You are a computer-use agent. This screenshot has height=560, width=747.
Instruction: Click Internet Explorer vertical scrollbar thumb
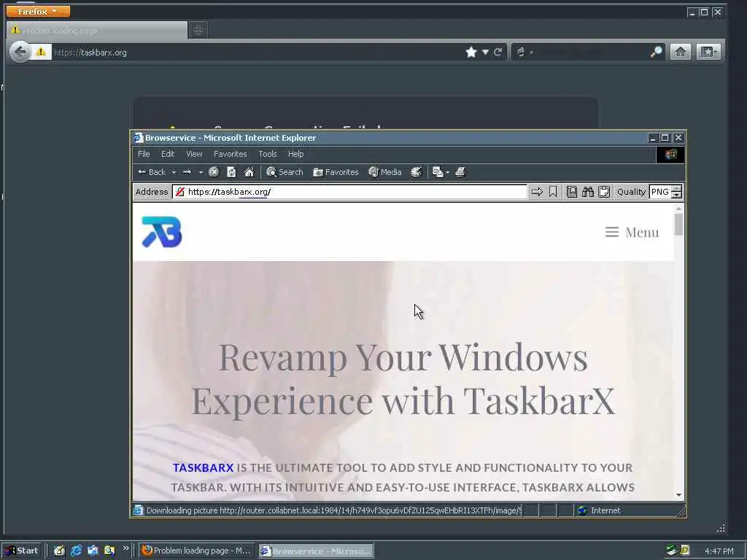coord(678,225)
